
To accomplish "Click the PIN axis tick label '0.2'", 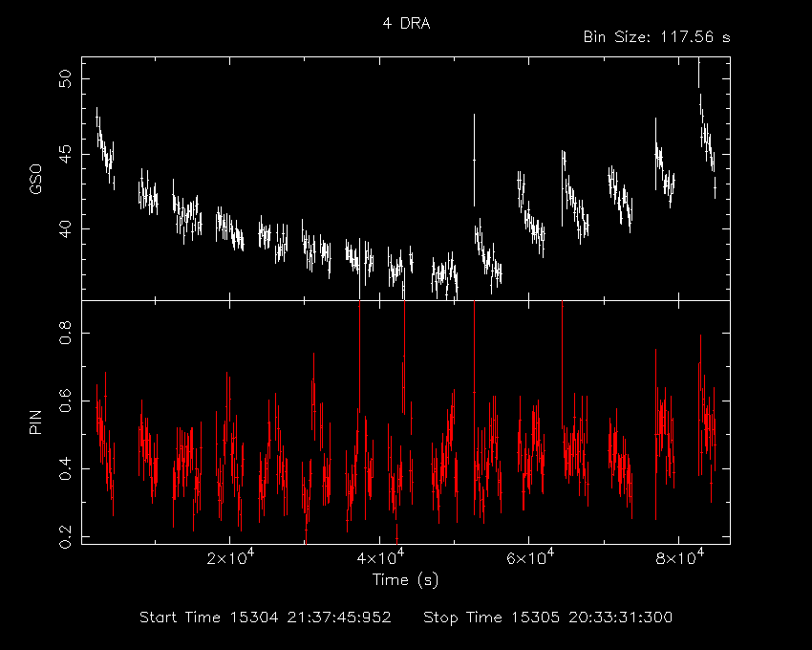I will [66, 536].
